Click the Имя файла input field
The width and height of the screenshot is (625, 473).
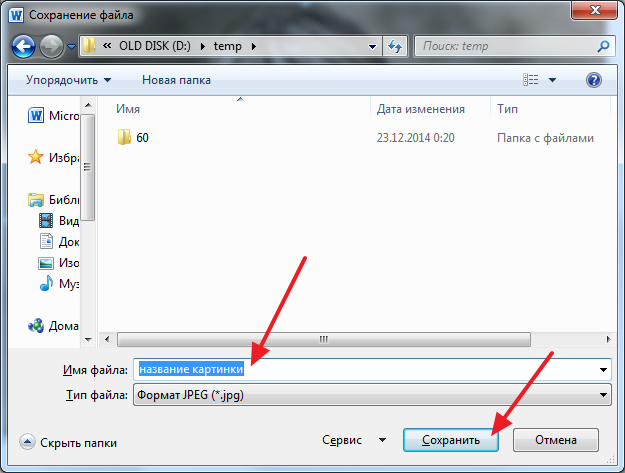click(x=366, y=369)
